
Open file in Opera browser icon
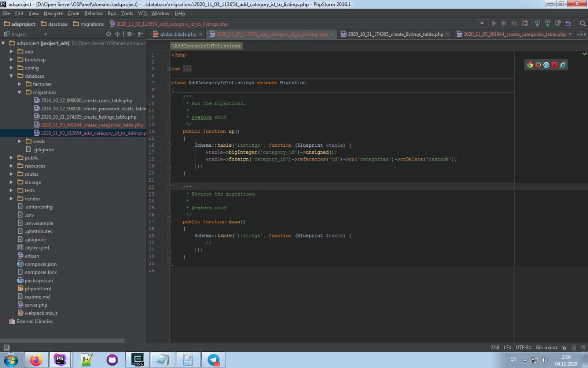click(x=554, y=65)
